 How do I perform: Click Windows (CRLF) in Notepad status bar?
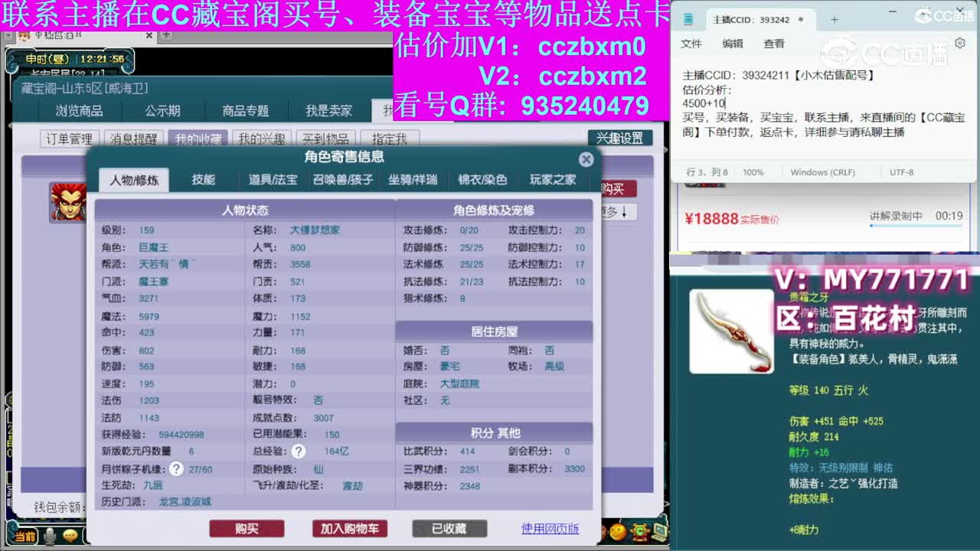coord(822,172)
